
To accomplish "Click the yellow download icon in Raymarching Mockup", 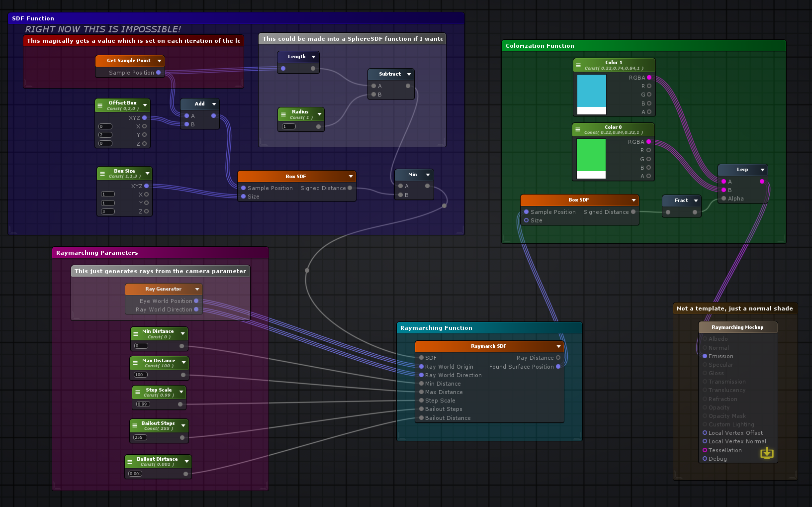I will (x=767, y=453).
